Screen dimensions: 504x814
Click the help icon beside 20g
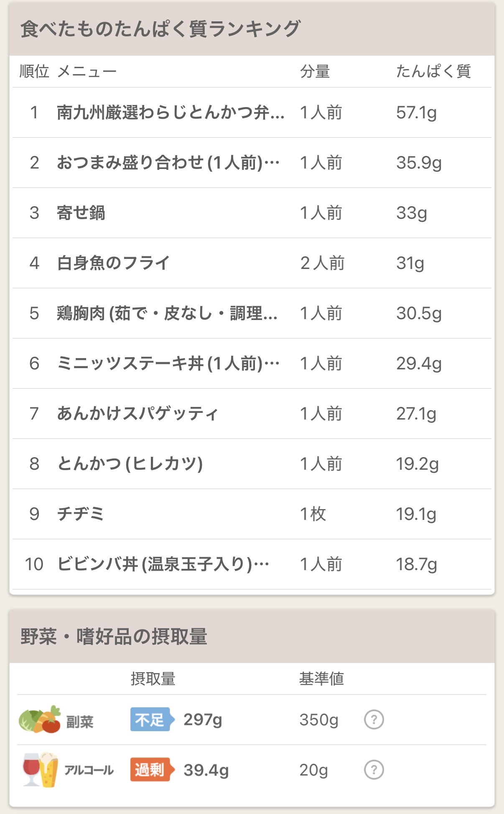(374, 770)
